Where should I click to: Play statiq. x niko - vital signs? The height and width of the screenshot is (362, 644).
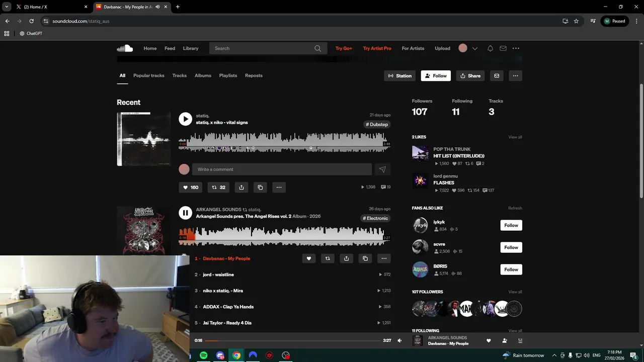click(185, 119)
